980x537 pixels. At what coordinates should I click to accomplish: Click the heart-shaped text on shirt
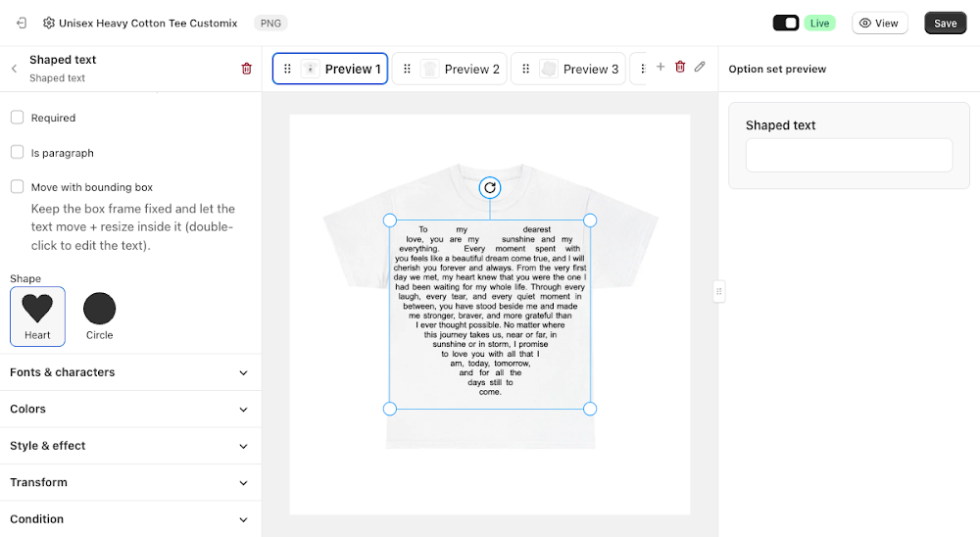490,312
